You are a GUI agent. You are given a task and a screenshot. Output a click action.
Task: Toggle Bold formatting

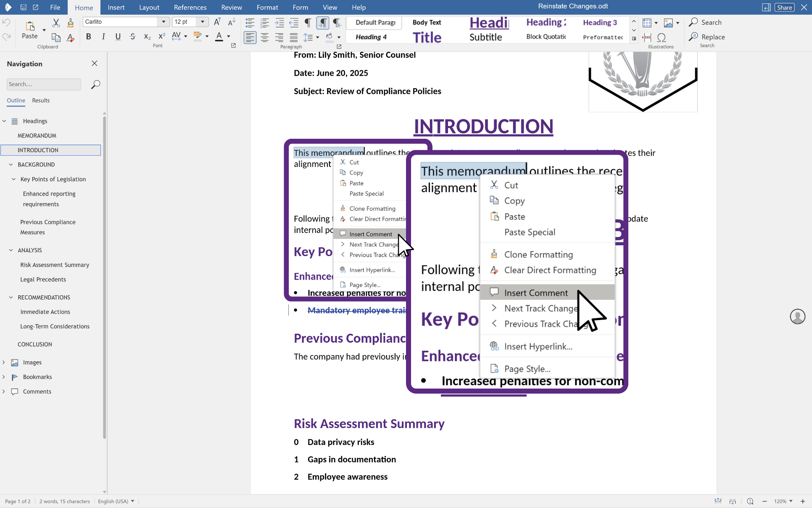(88, 37)
